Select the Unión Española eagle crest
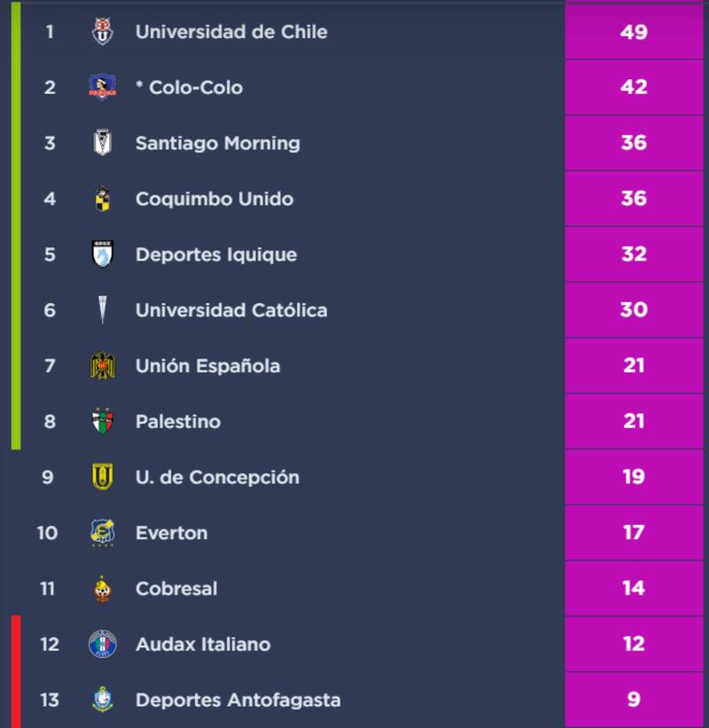 pos(103,365)
